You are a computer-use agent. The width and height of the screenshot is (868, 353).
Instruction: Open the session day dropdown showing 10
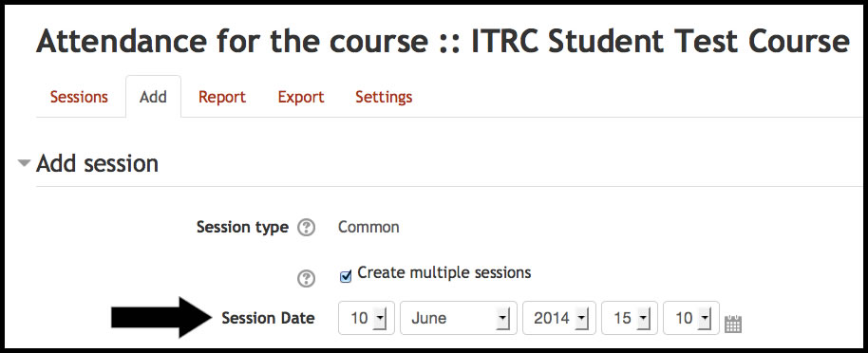366,318
